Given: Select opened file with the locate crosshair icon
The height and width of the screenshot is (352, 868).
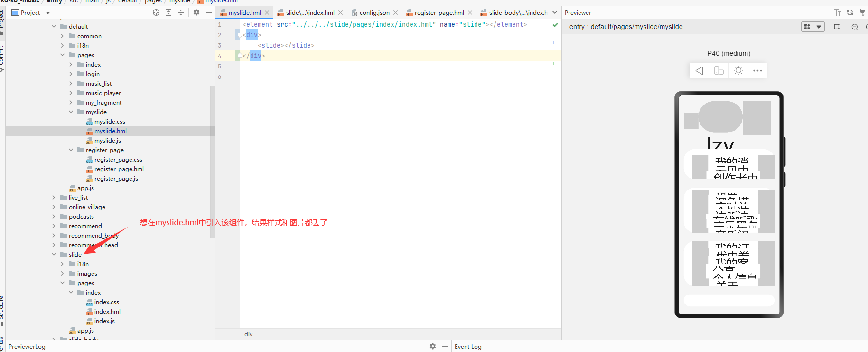Looking at the screenshot, I should click(156, 12).
